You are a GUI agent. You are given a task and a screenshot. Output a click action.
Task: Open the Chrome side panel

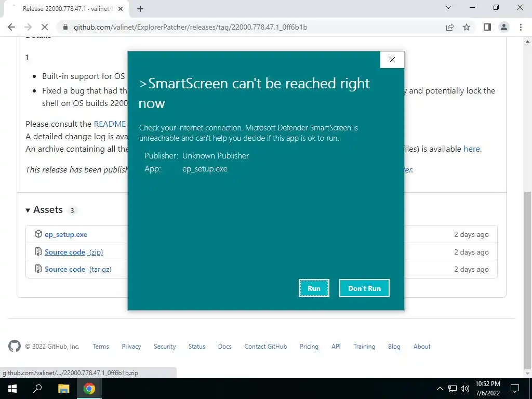(x=487, y=27)
